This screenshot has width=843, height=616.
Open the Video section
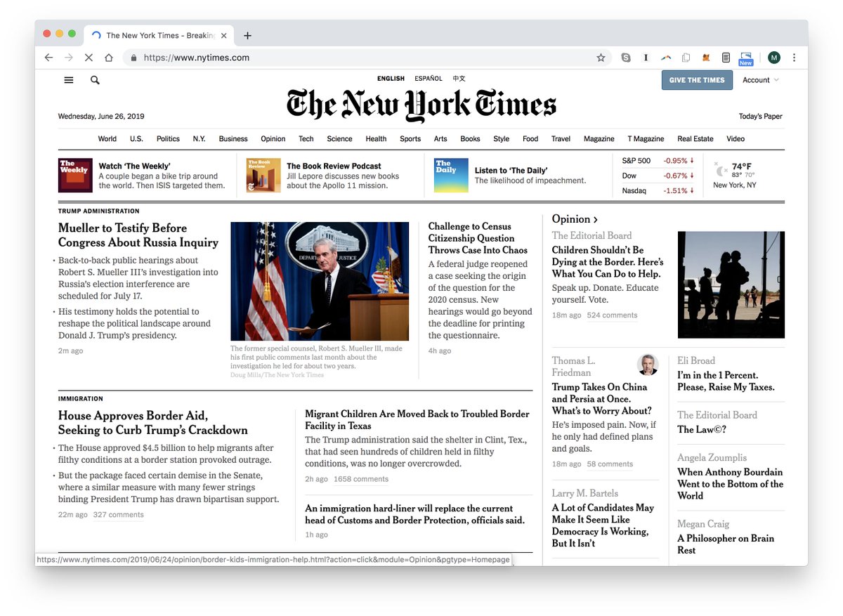click(x=736, y=139)
